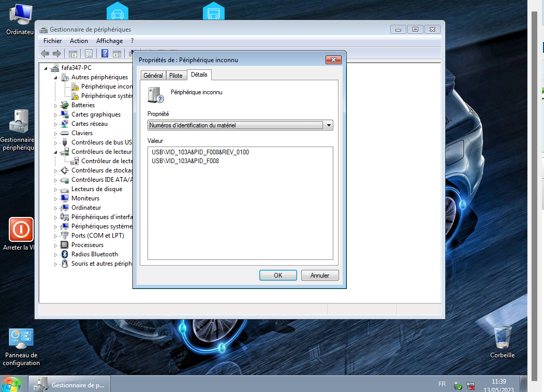Click the Gestionnaire de p... taskbar button
Viewport: 544px width, 392px height.
pos(69,384)
